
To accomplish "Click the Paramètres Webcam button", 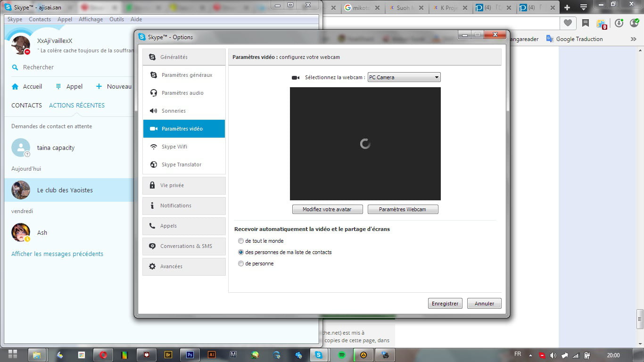I will (x=403, y=209).
